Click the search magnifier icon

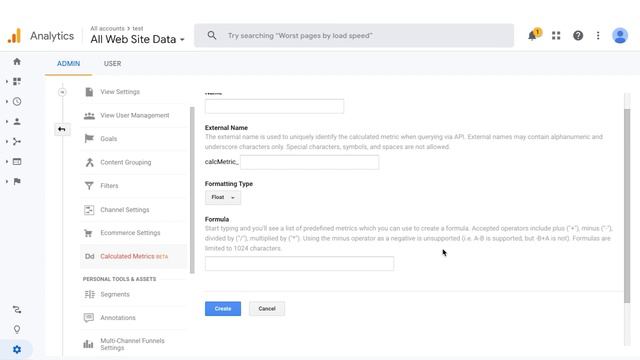(x=211, y=36)
